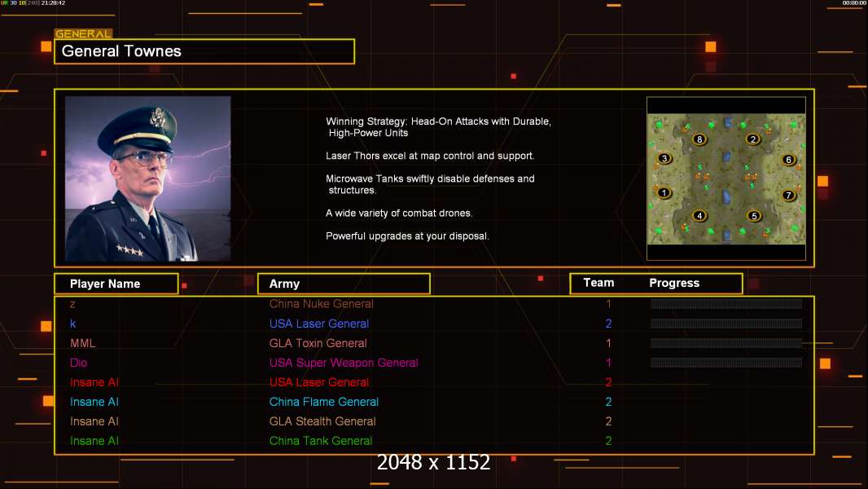Click the loading progress bar for Dio
The height and width of the screenshot is (489, 868).
point(726,363)
